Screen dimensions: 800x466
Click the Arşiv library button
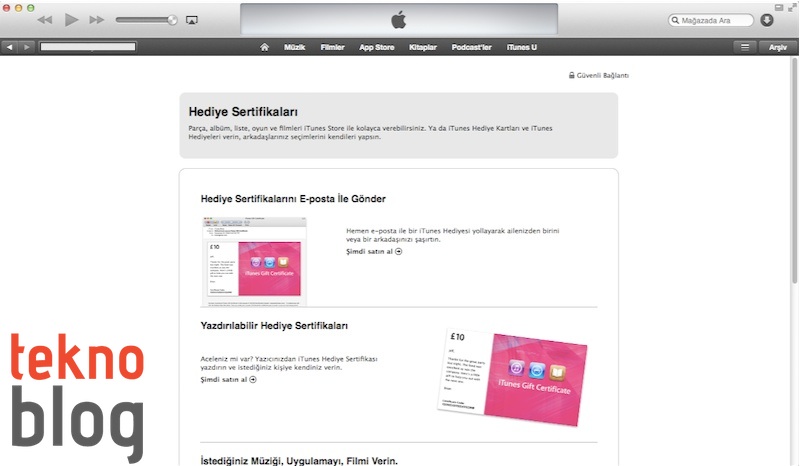tap(778, 47)
